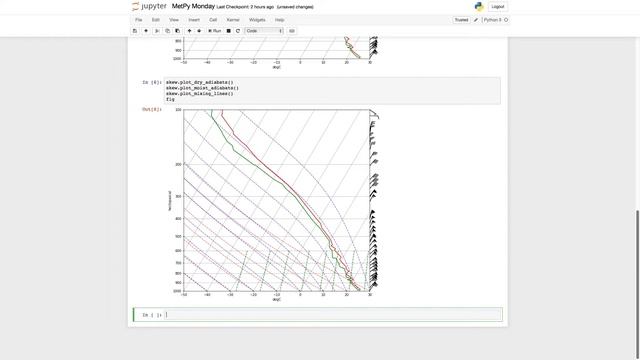Paste cells below icon
The width and height of the screenshot is (640, 360).
click(178, 31)
